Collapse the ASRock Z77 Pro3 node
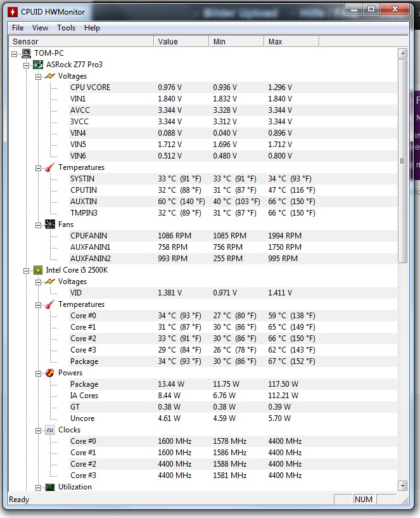The image size is (420, 518). (x=26, y=65)
